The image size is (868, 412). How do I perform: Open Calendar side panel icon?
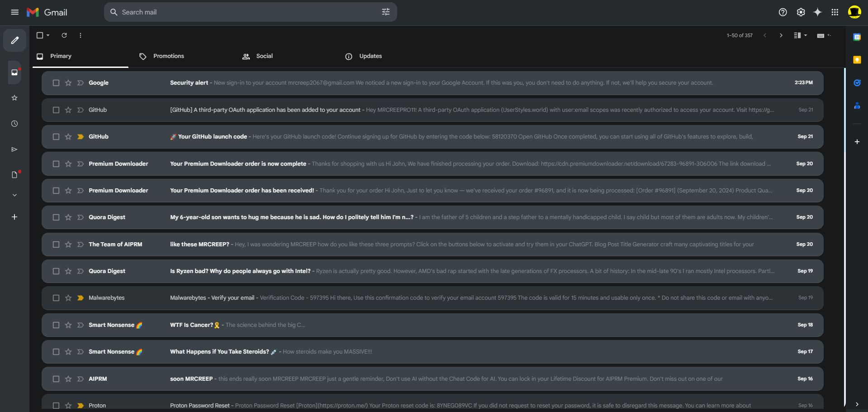pos(857,37)
